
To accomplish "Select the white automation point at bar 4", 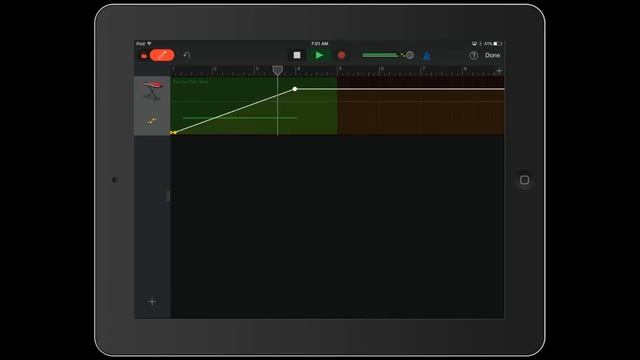I will click(295, 89).
